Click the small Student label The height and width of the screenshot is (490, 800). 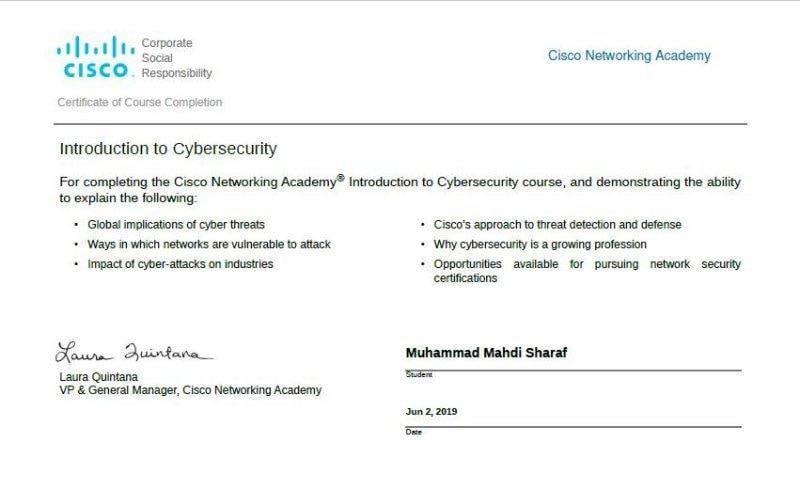(x=418, y=375)
